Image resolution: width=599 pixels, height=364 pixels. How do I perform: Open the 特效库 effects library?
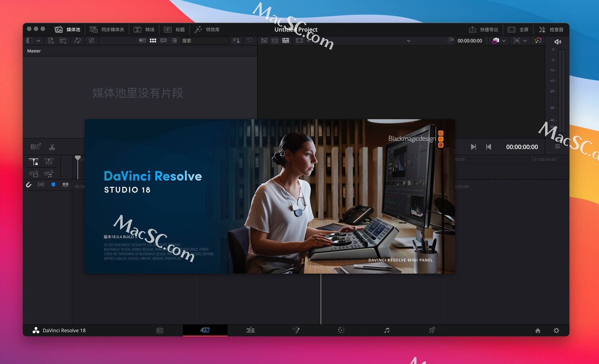coord(207,30)
